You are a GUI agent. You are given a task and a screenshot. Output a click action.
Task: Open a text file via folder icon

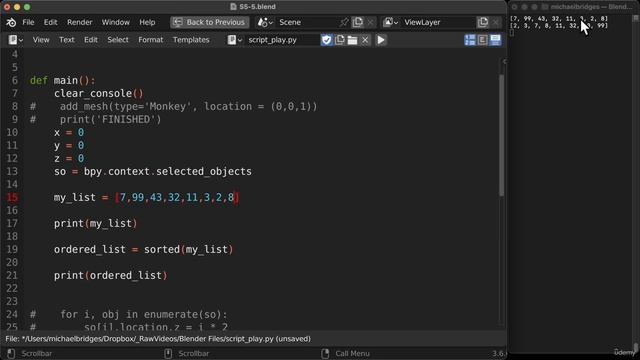pyautogui.click(x=352, y=40)
